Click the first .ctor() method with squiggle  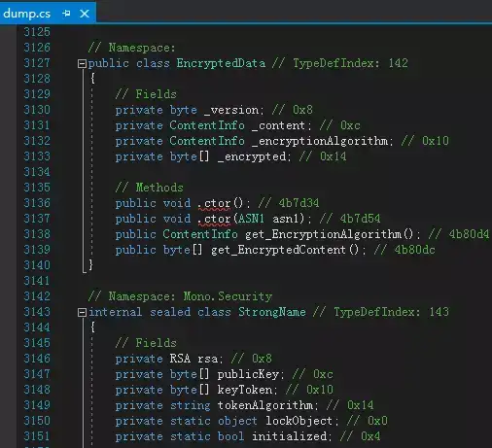click(x=214, y=203)
